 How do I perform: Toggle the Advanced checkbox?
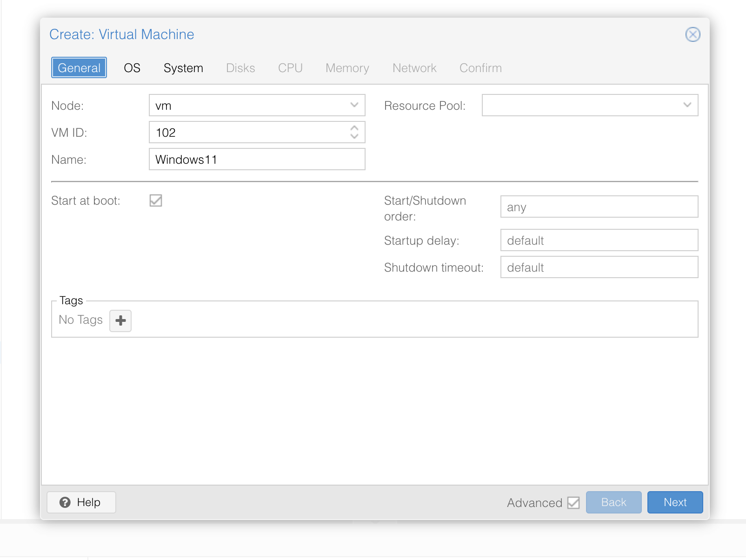pyautogui.click(x=573, y=503)
